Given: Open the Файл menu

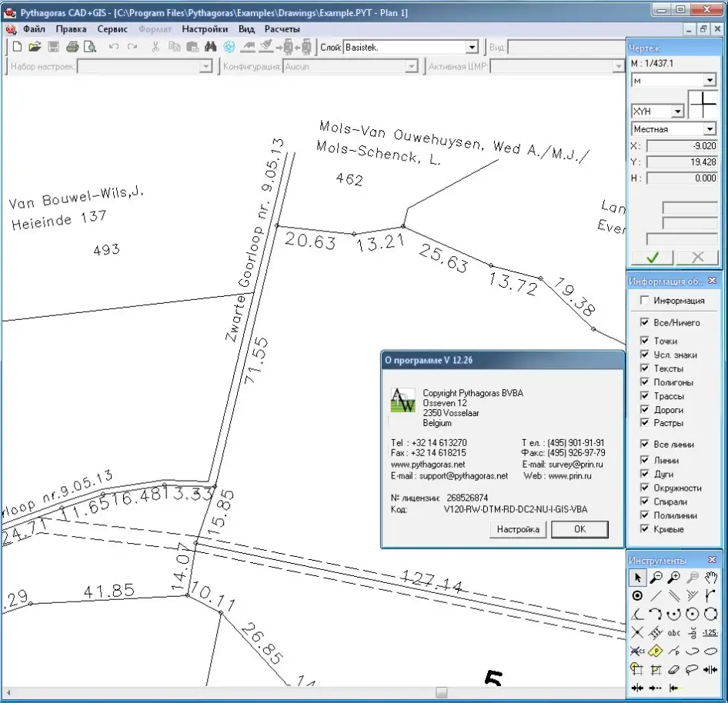Looking at the screenshot, I should tap(34, 28).
